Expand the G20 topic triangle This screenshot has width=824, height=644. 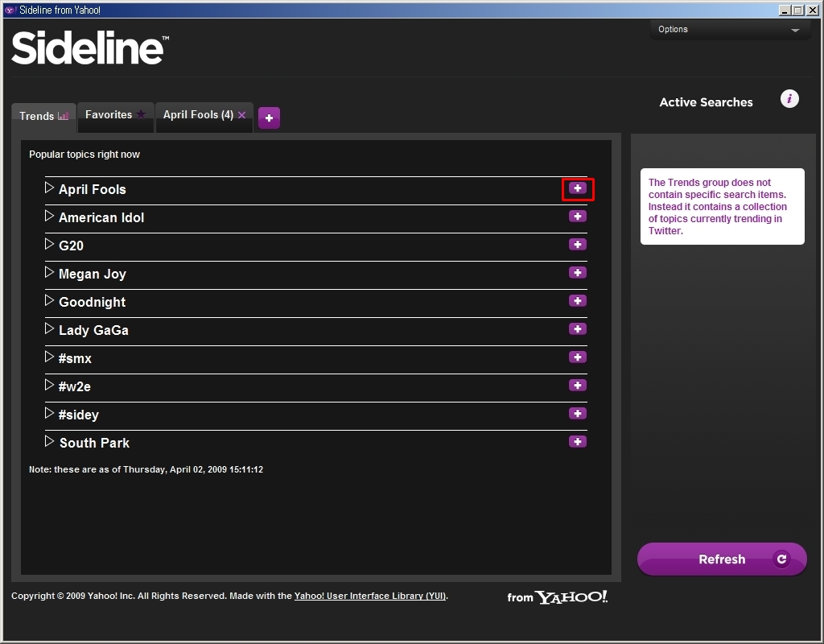(49, 244)
